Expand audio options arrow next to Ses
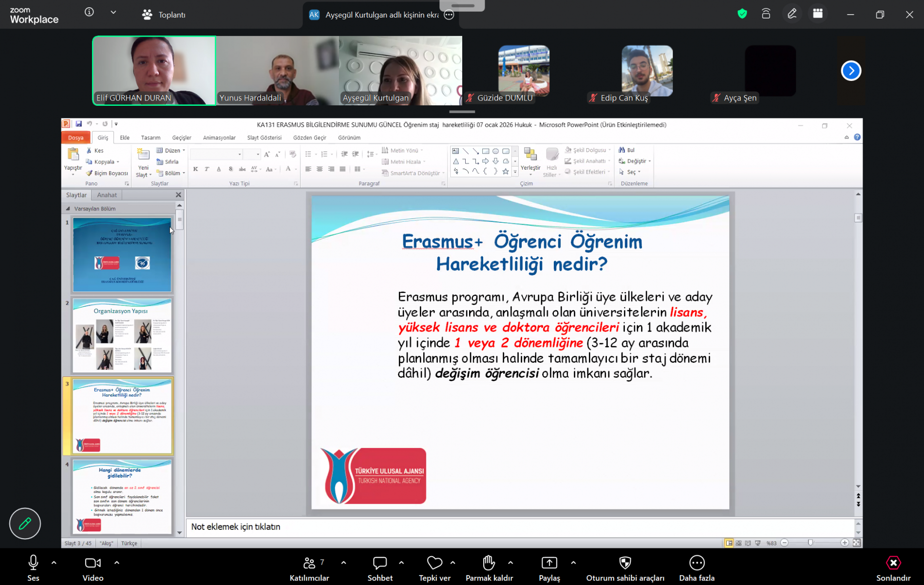This screenshot has height=585, width=924. coord(54,563)
